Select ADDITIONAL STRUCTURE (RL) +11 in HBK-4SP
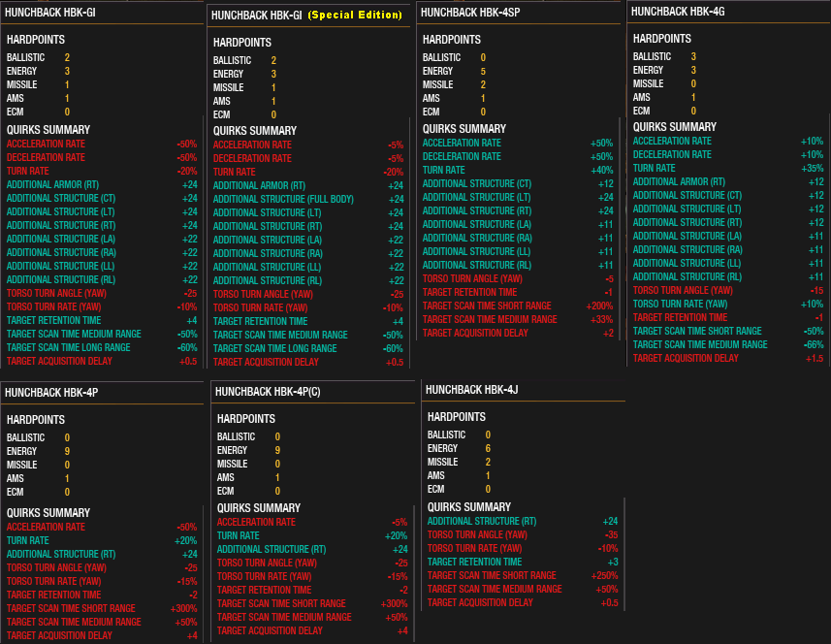 coord(518,265)
